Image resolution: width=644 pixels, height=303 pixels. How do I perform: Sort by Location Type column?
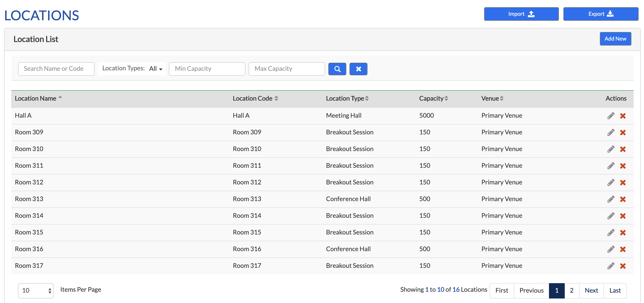pyautogui.click(x=347, y=98)
